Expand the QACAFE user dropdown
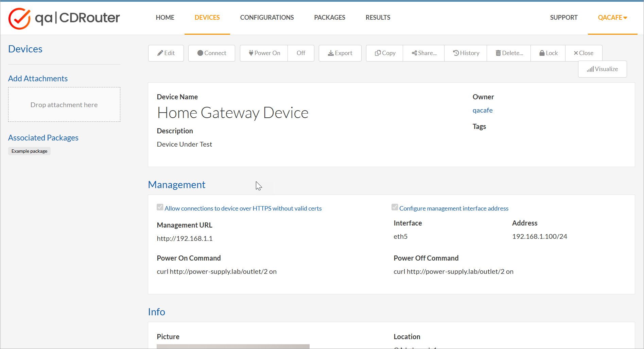Viewport: 644px width, 349px height. tap(612, 17)
